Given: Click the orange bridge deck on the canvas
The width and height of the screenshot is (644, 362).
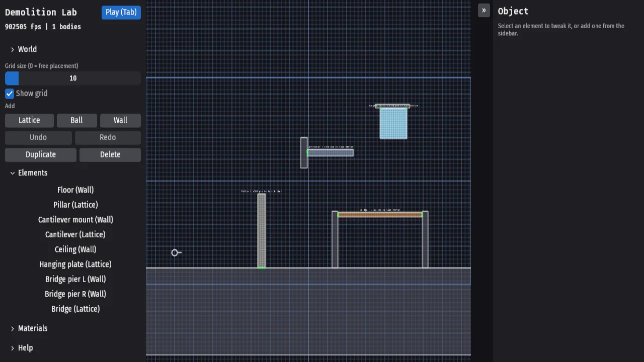Looking at the screenshot, I should coord(380,215).
